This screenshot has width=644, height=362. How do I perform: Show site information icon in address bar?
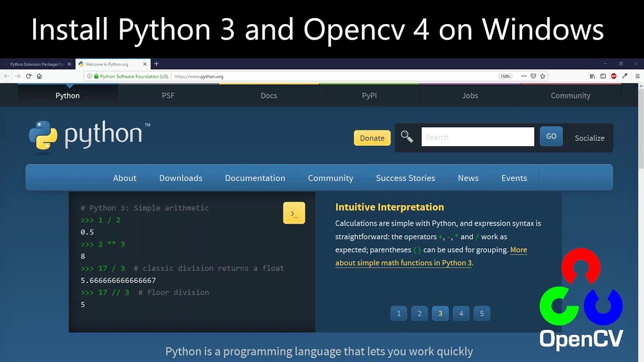point(89,76)
